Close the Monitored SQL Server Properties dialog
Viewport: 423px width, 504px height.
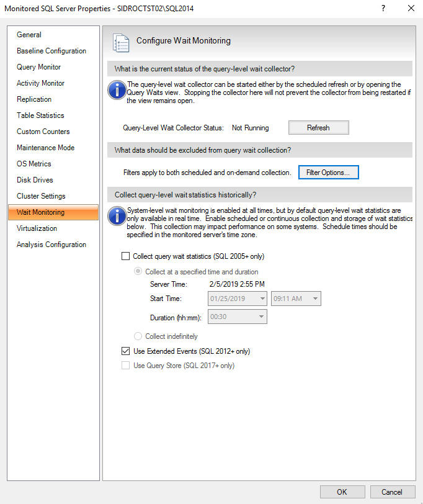click(x=411, y=8)
